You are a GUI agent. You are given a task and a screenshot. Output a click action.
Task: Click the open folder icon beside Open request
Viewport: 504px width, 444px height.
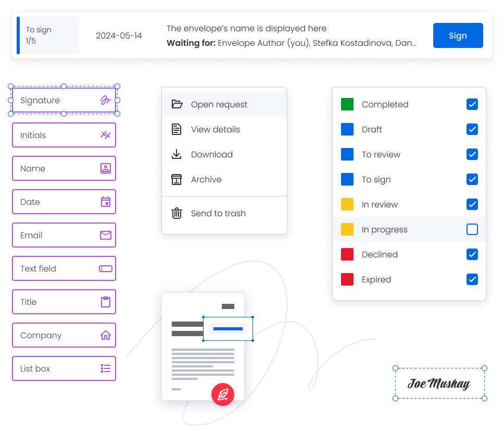pyautogui.click(x=177, y=104)
